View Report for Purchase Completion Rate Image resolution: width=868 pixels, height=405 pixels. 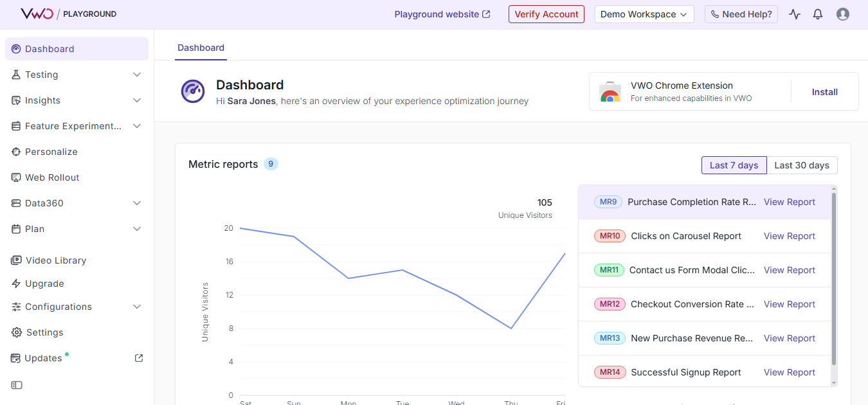point(790,202)
